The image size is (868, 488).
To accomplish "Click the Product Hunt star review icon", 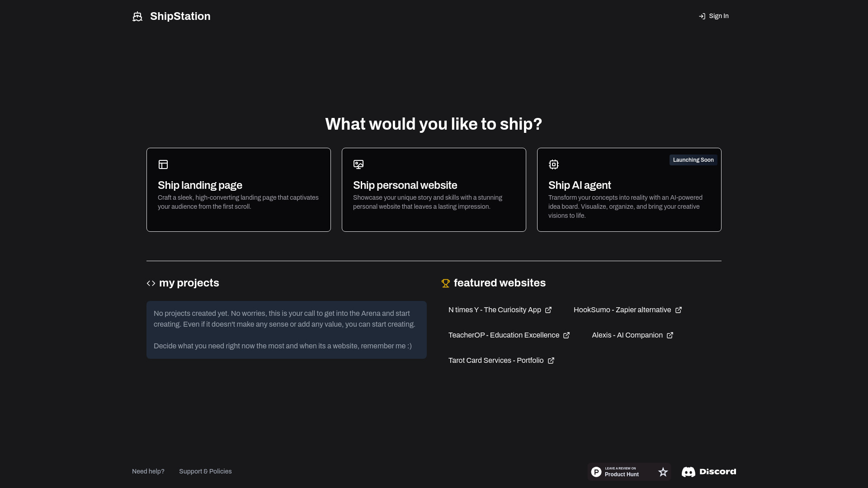I will (663, 472).
